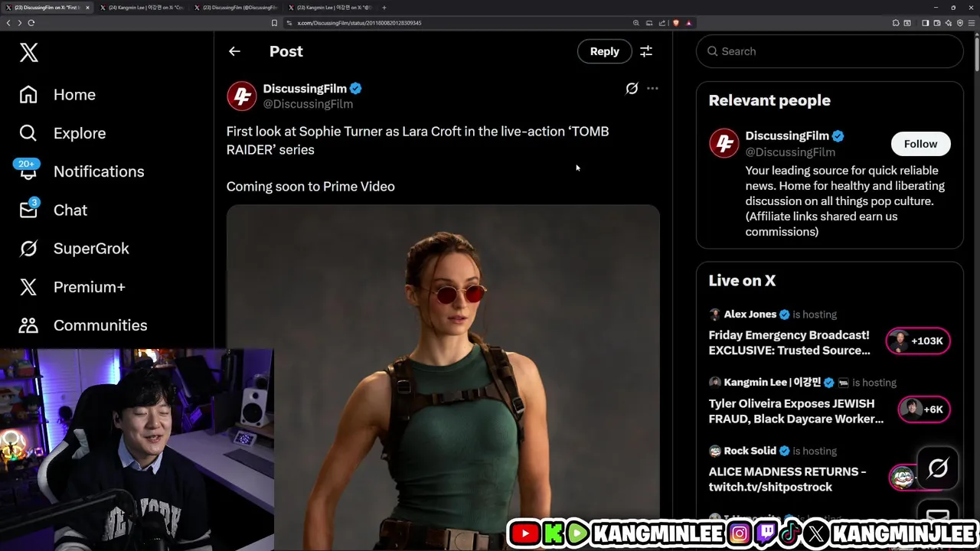The width and height of the screenshot is (980, 551).
Task: Switch to fourth (23) Kangmin Lee tab
Action: coord(331,8)
